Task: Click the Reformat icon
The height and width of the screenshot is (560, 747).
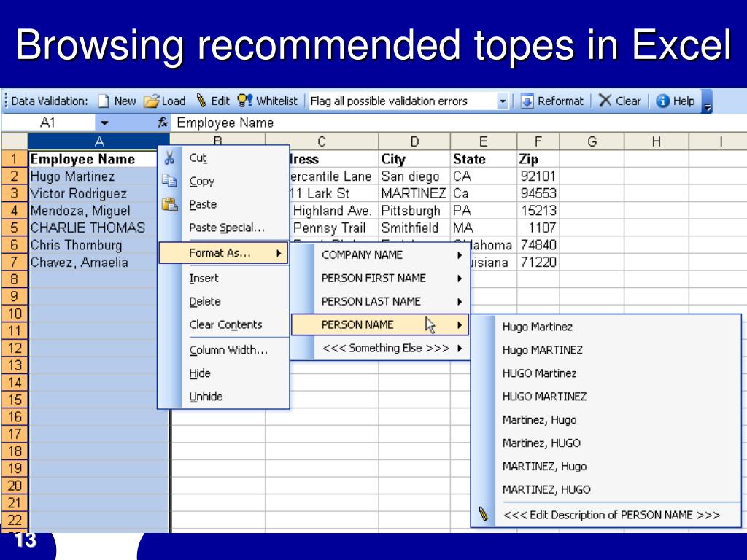Action: click(x=527, y=101)
